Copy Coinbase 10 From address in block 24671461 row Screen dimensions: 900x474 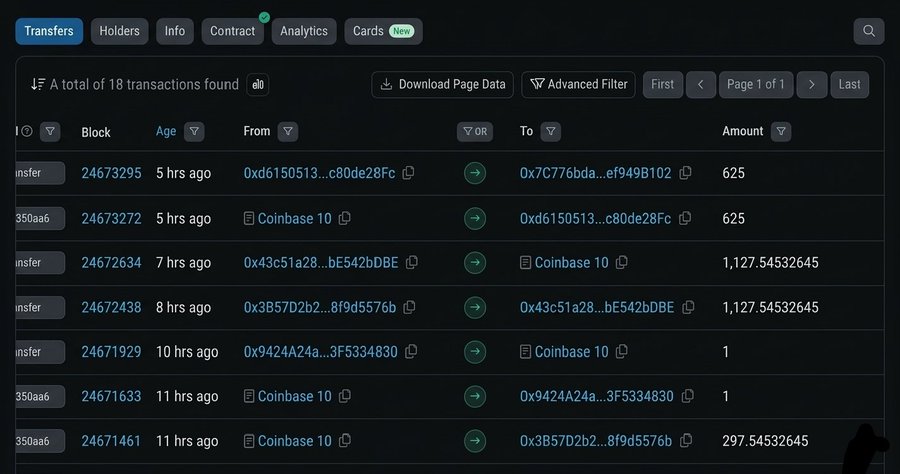pyautogui.click(x=344, y=441)
